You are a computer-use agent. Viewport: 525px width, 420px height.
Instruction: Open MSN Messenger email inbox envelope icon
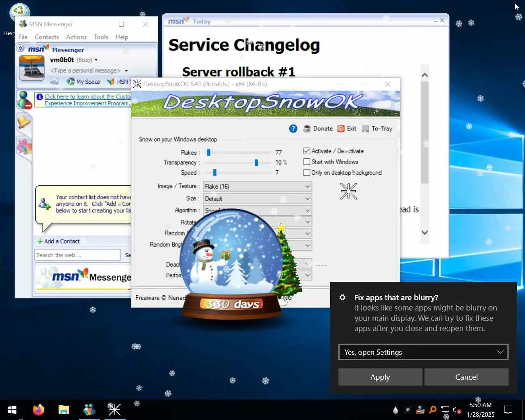(54, 82)
